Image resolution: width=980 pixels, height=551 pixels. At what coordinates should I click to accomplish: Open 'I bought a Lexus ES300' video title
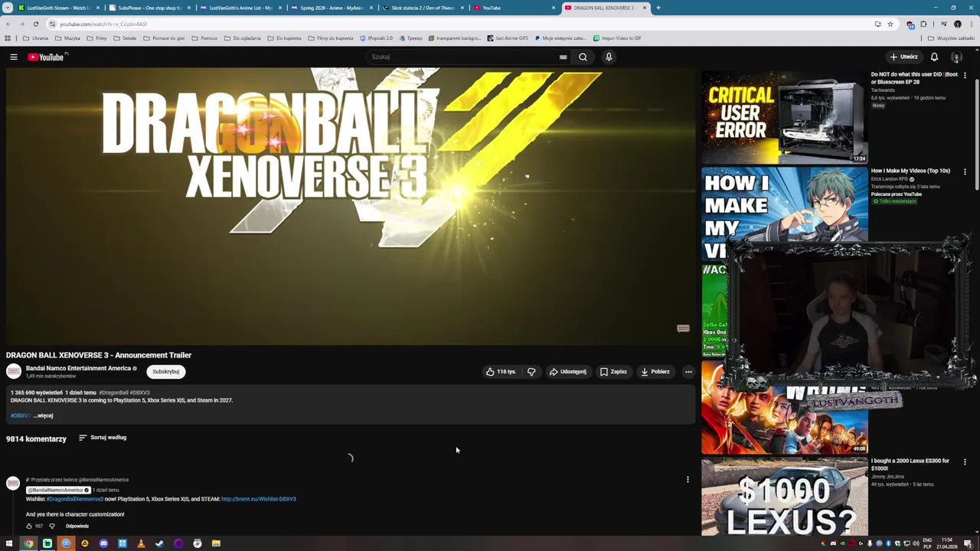pos(910,465)
